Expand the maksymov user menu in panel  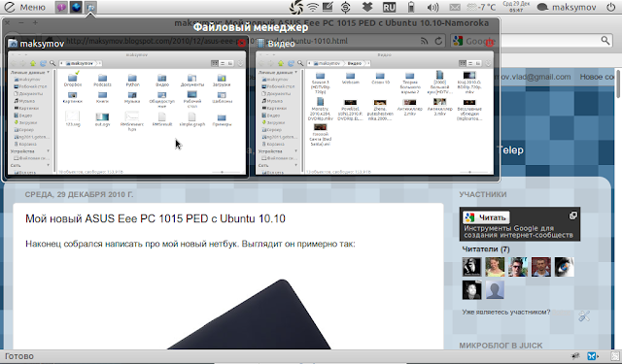click(567, 7)
